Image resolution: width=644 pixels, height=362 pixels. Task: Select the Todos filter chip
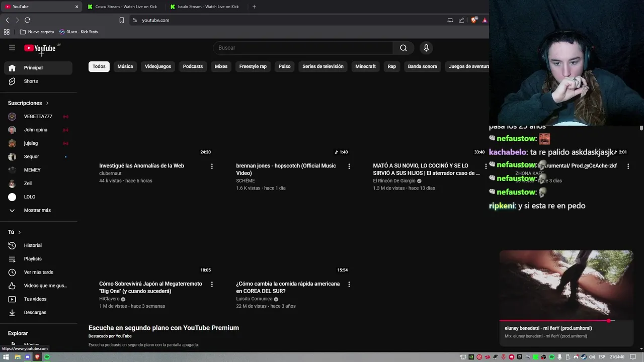click(99, 66)
